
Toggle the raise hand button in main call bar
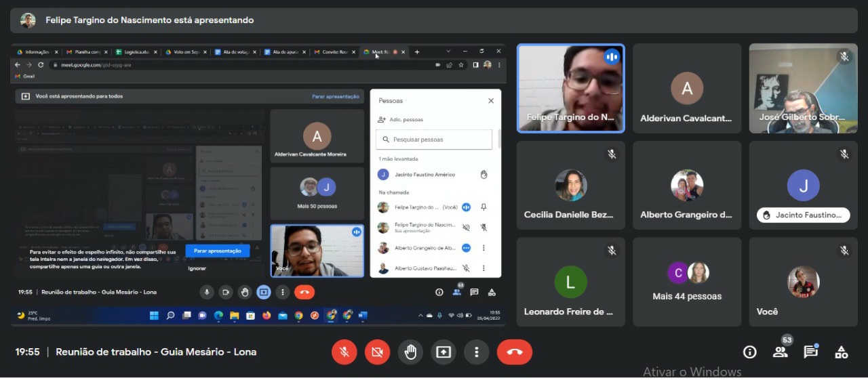(410, 352)
